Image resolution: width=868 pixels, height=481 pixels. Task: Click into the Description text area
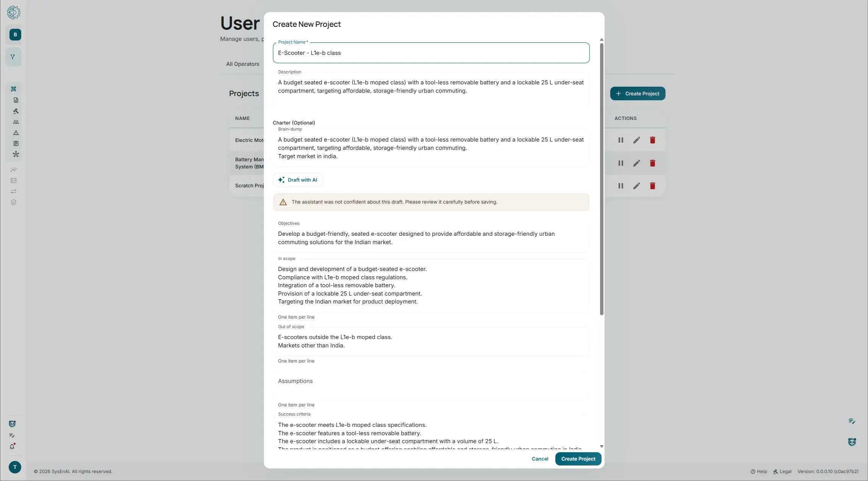coord(431,91)
